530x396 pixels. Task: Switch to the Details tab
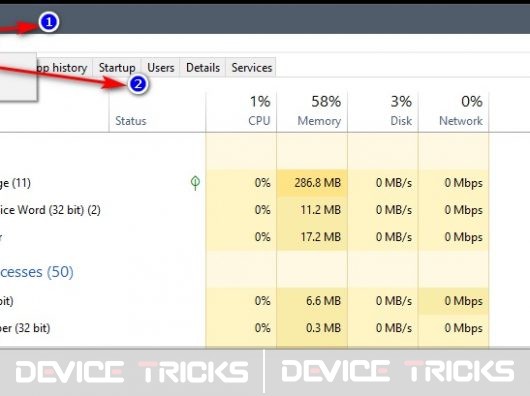point(203,68)
